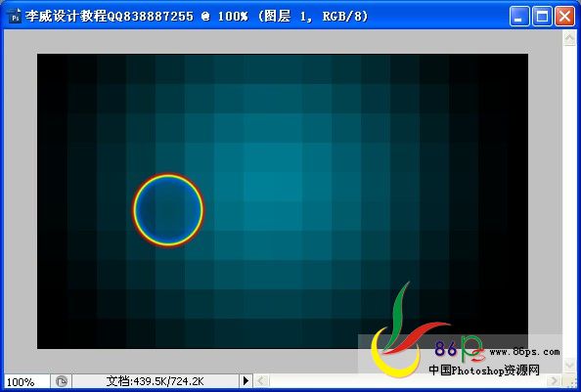Click the document title text in title bar

197,17
